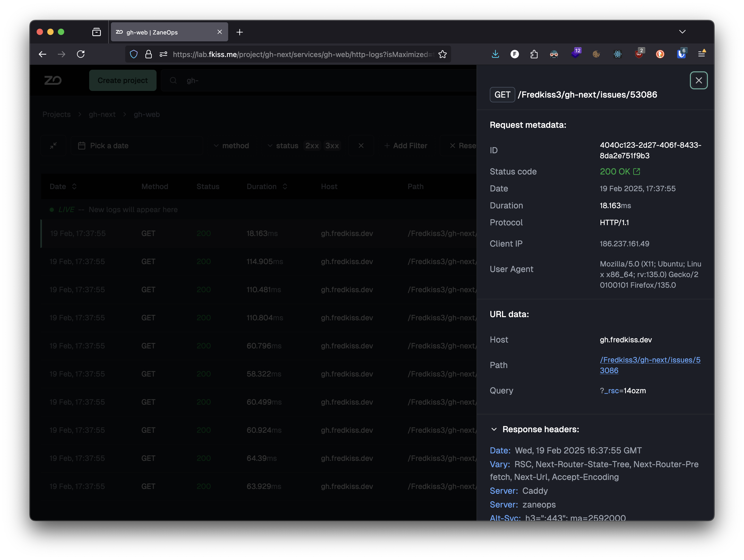Bookmark this page with the star

tap(442, 54)
